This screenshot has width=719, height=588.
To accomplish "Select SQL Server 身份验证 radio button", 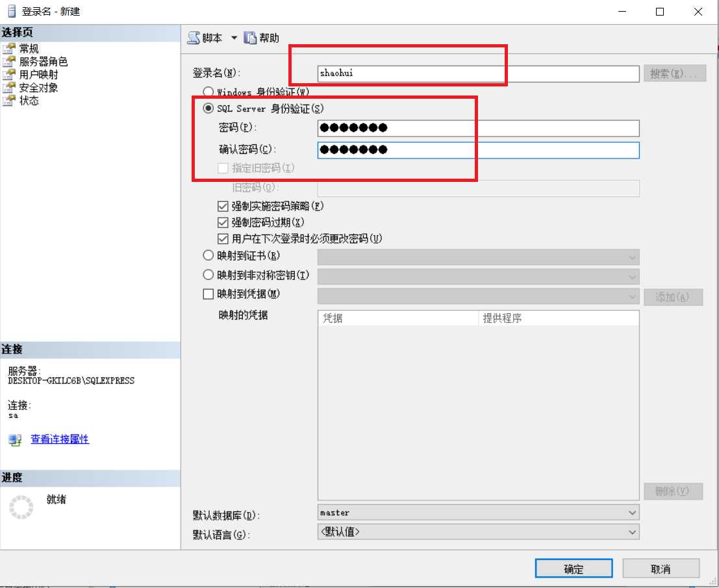I will coord(208,109).
